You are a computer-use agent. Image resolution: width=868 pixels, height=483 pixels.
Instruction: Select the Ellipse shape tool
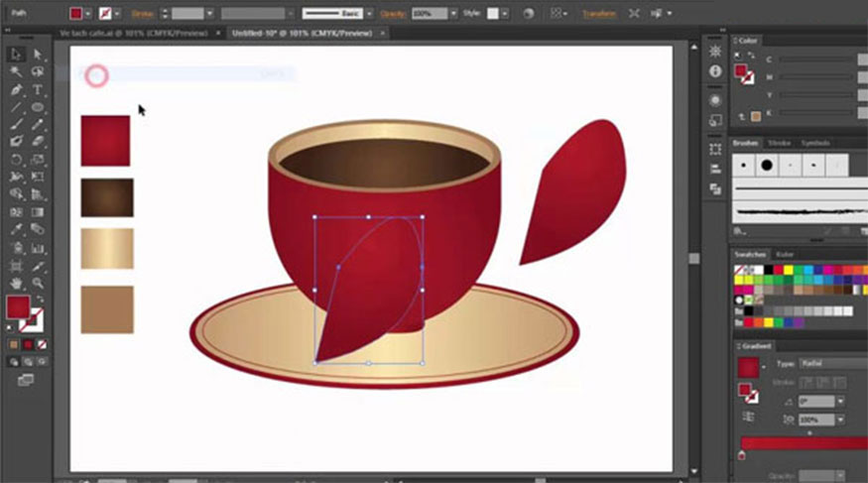pos(38,107)
